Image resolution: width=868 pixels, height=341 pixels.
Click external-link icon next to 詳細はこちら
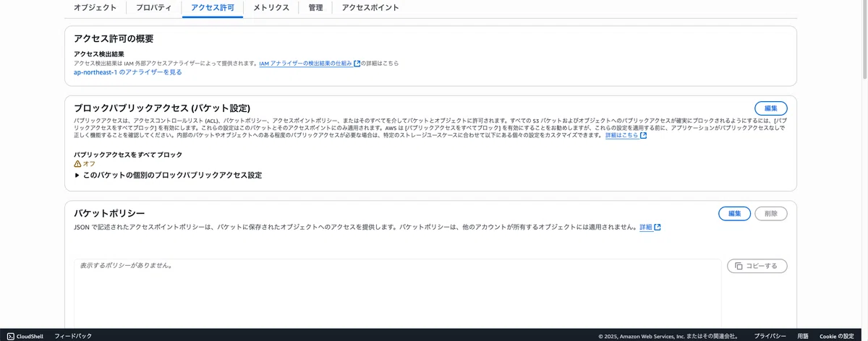643,135
